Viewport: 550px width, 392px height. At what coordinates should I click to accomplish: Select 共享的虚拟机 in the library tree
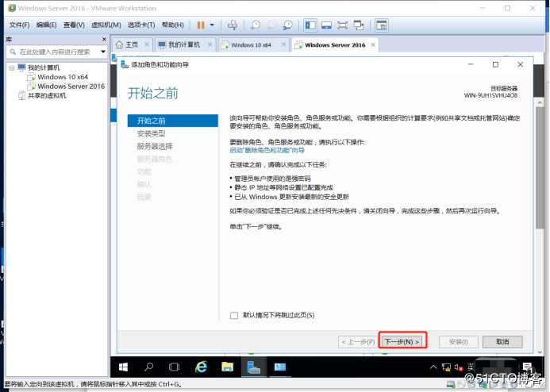(x=47, y=95)
